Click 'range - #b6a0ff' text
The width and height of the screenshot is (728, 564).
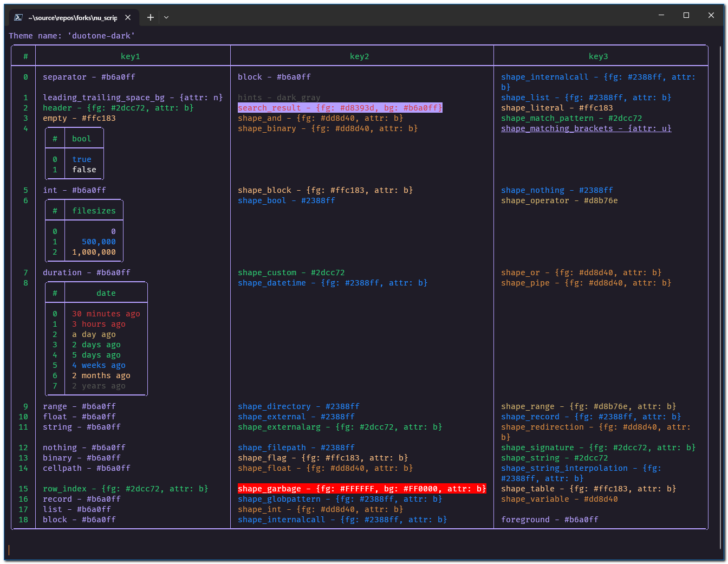80,406
